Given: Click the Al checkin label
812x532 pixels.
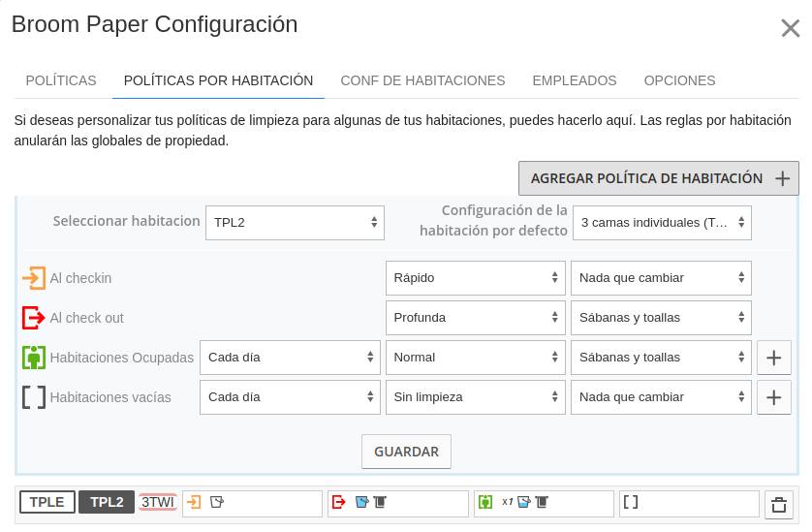Looking at the screenshot, I should click(x=80, y=278).
